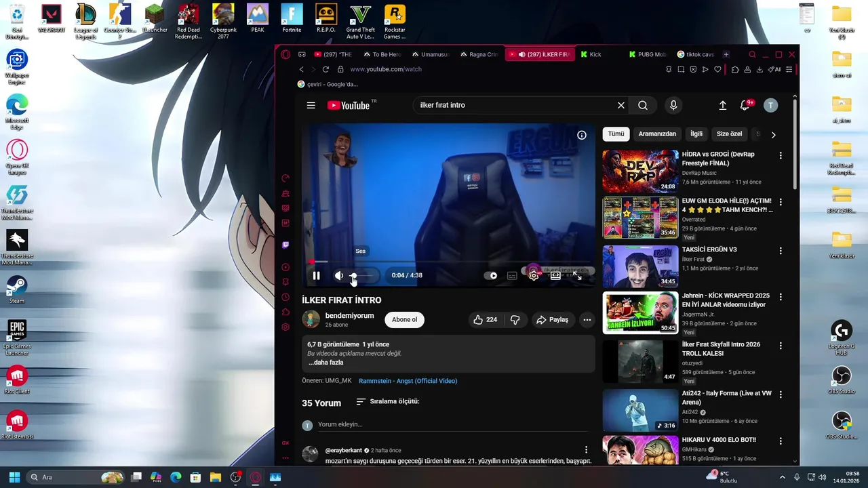Open more actions below the video

tap(587, 320)
